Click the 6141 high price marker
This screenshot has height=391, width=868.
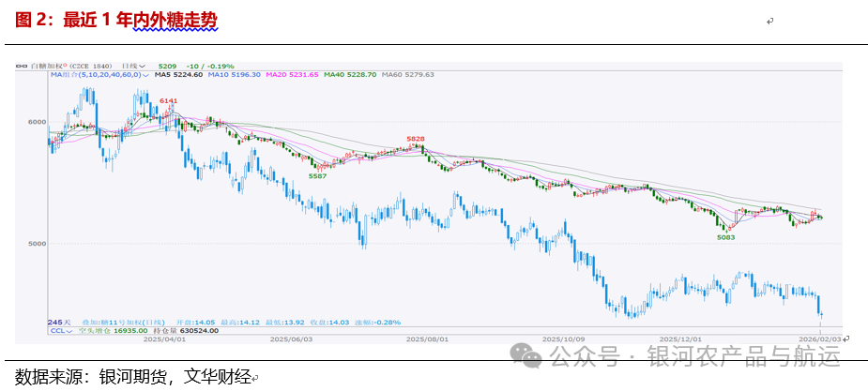(x=168, y=100)
